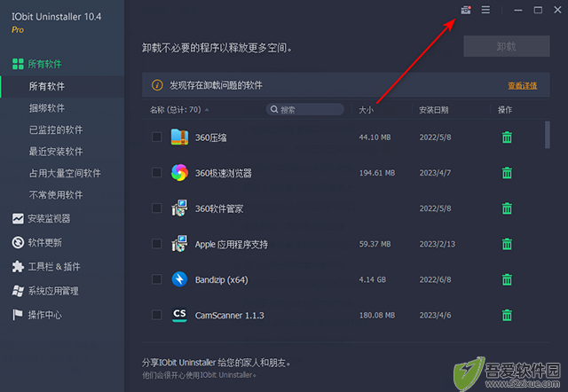568x392 pixels.
Task: Check the Bandizip (x64) checkbox
Action: 156,279
